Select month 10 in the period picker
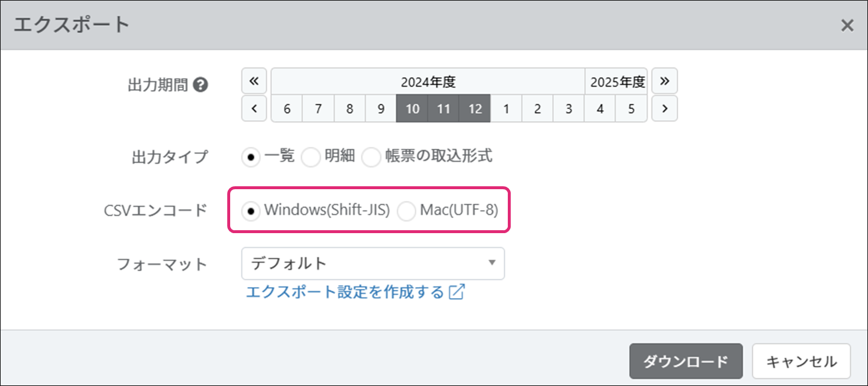Viewport: 868px width, 386px height. pyautogui.click(x=412, y=109)
